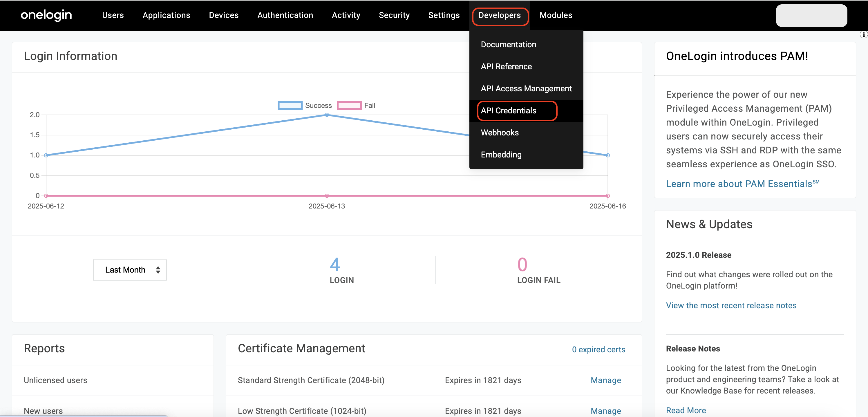Open the Applications menu
Viewport: 868px width, 417px height.
(x=166, y=15)
